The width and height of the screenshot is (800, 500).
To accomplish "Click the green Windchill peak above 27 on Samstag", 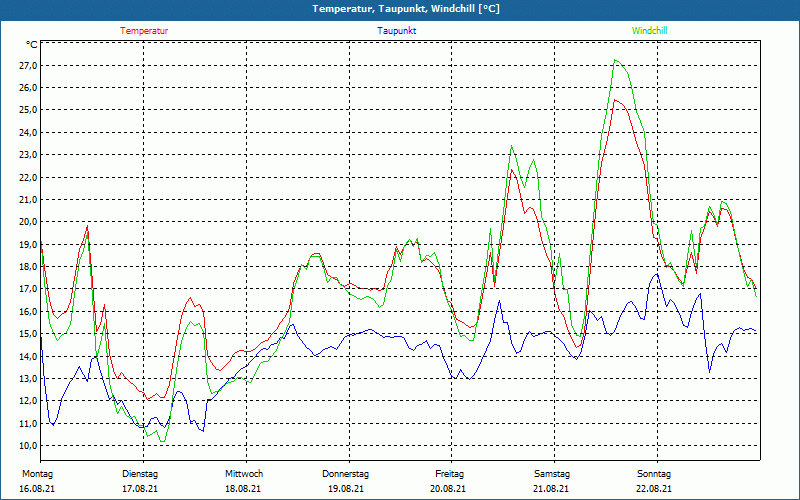I will [616, 60].
